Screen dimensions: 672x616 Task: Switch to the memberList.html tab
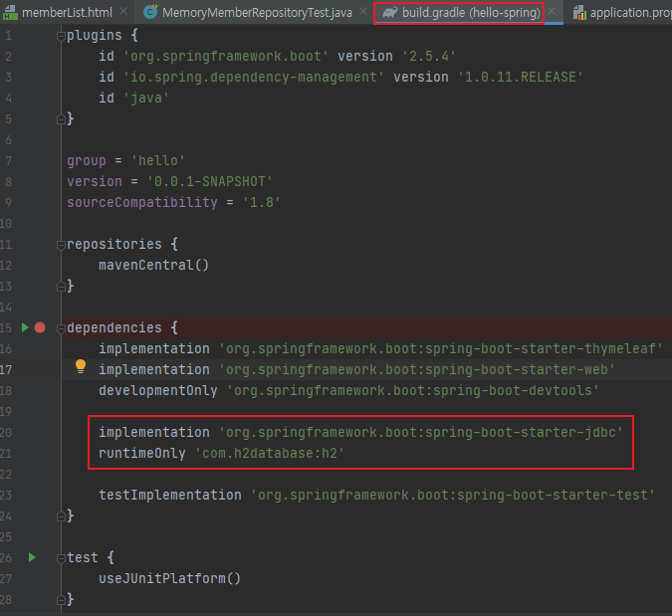tap(68, 12)
